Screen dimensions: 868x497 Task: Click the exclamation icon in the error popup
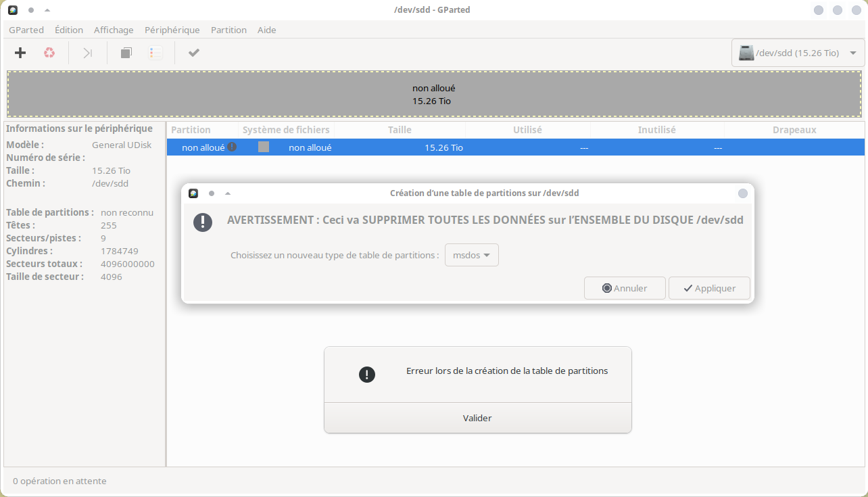[x=367, y=375]
